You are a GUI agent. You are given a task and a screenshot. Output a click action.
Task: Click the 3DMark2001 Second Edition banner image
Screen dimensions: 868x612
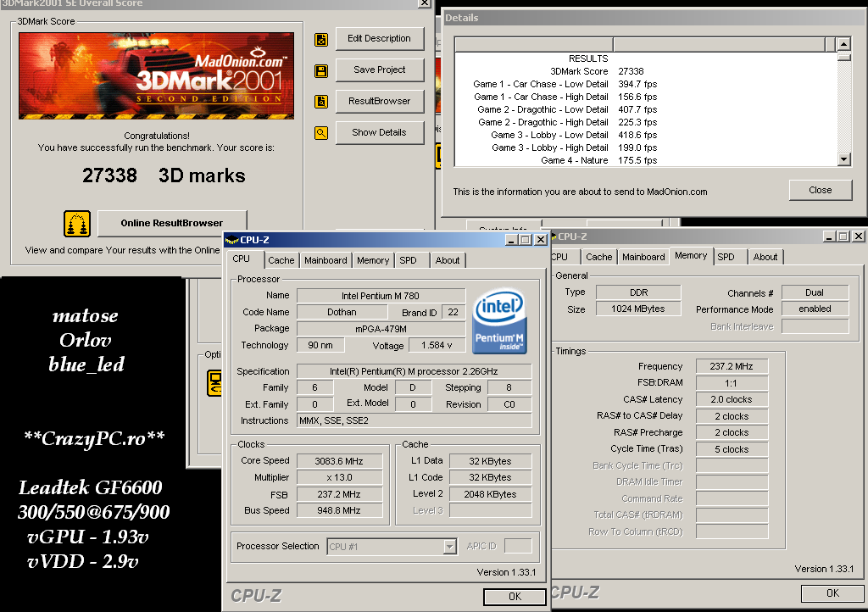coord(157,75)
